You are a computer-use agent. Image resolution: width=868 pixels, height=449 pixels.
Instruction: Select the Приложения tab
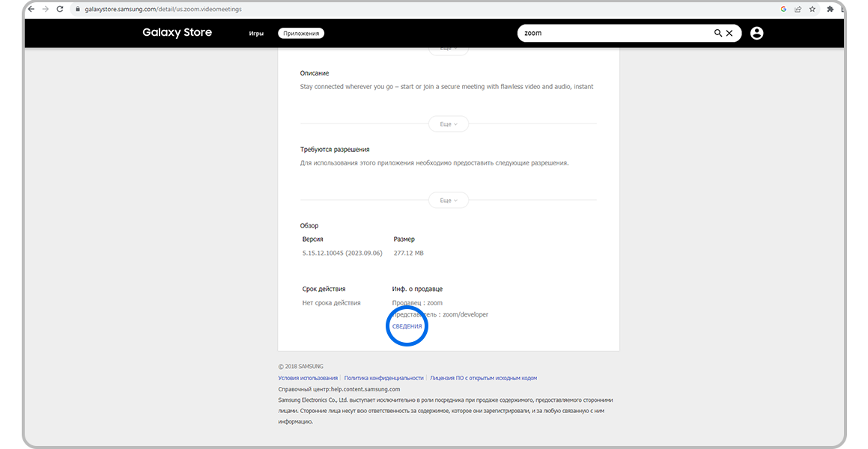click(x=301, y=33)
